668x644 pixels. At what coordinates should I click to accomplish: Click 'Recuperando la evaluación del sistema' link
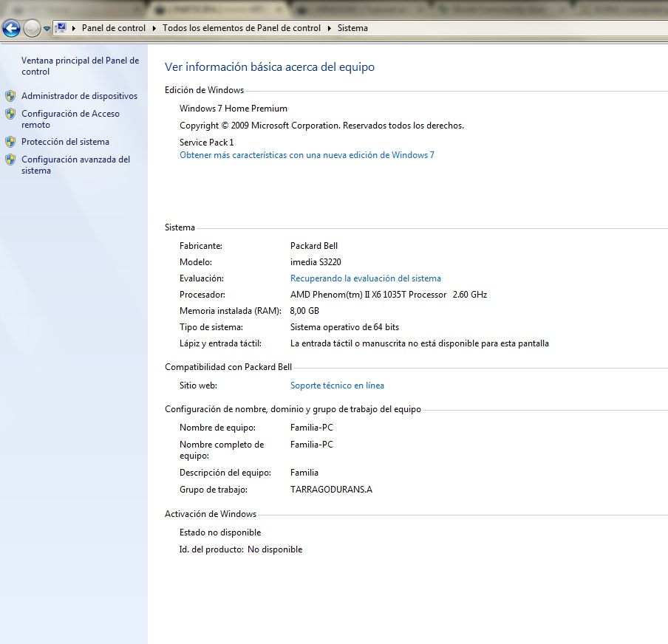(365, 278)
